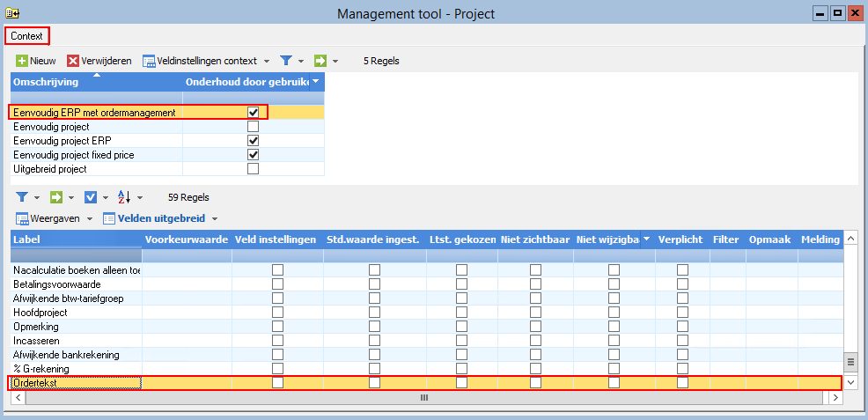The width and height of the screenshot is (868, 420).
Task: Open dropdown arrow beside blue checkmark
Action: point(106,197)
